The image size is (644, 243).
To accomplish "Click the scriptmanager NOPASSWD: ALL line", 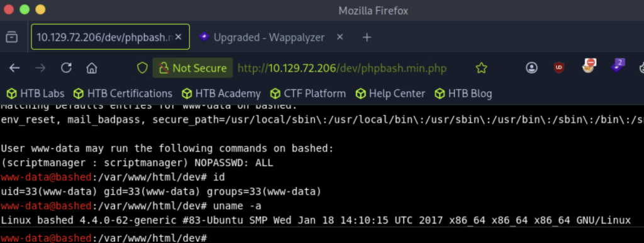I will pyautogui.click(x=137, y=163).
